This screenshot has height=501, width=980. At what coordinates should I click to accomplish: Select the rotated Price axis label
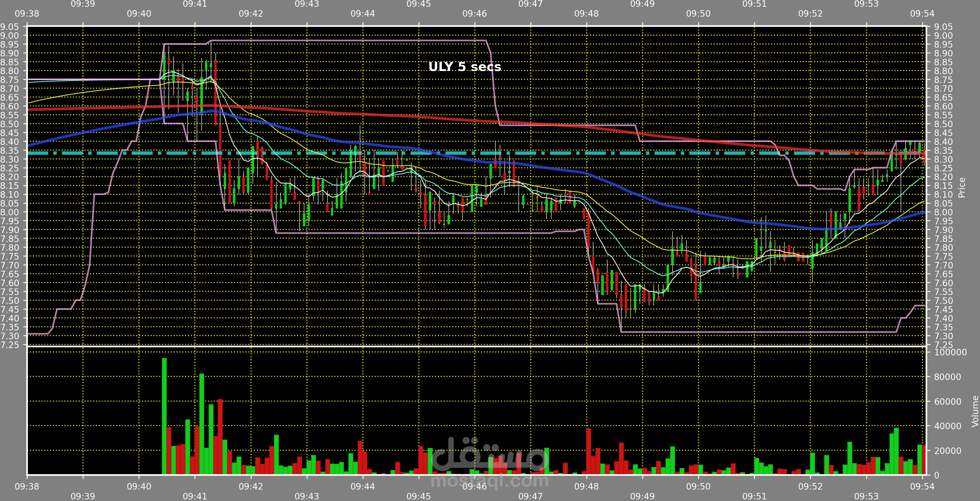click(962, 188)
